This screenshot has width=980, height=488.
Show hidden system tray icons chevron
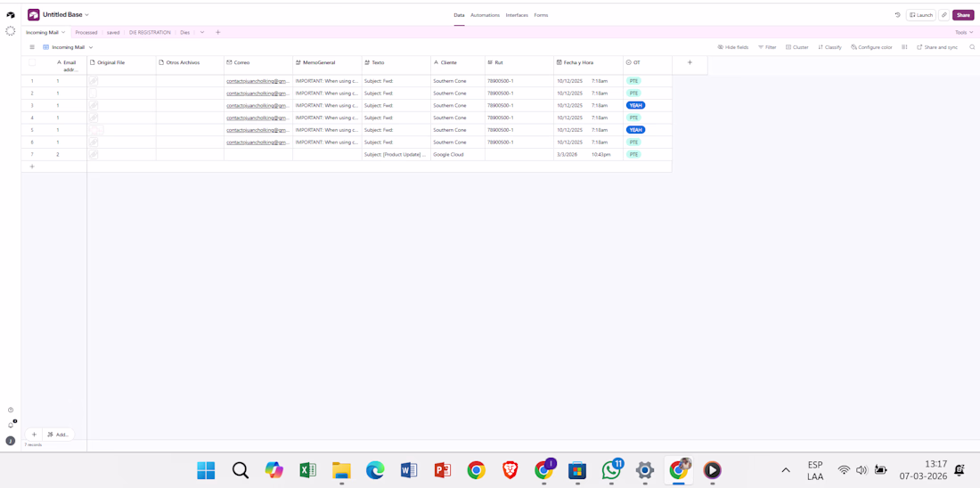(786, 470)
